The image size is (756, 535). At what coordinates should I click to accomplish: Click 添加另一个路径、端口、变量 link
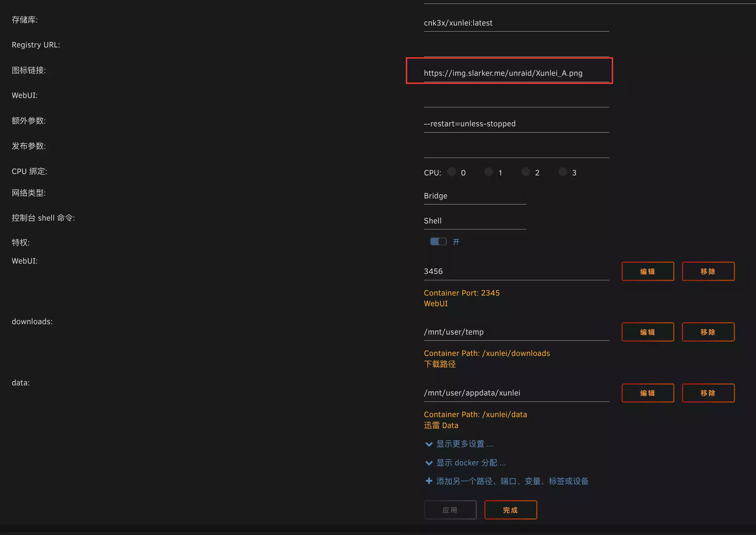[x=512, y=481]
